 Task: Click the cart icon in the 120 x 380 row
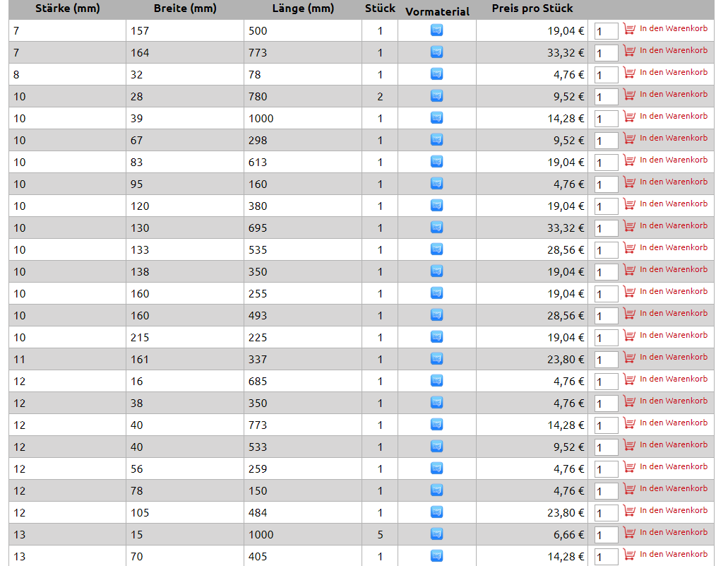[x=629, y=204]
